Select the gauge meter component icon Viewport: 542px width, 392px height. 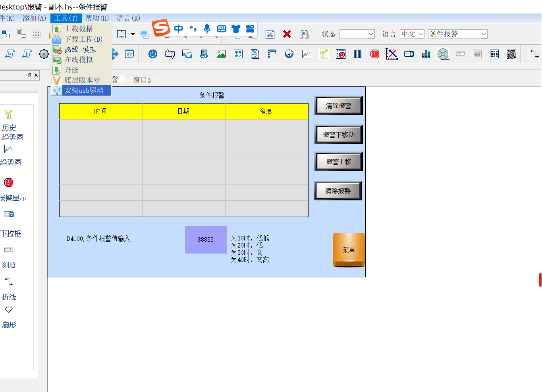(289, 54)
